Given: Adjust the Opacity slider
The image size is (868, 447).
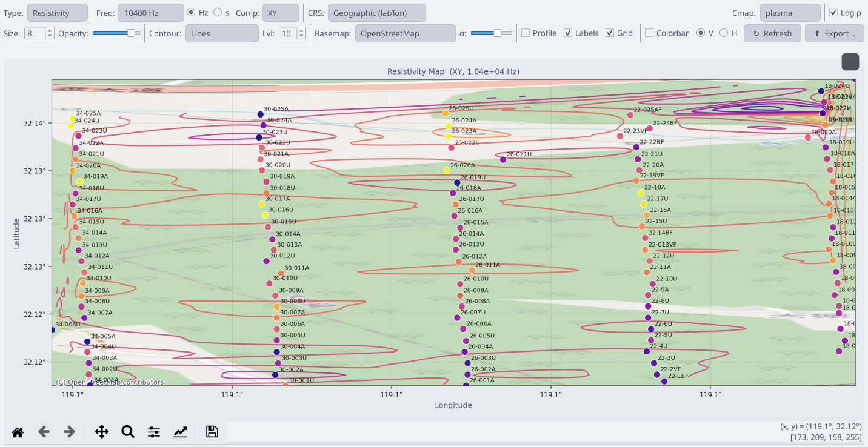Looking at the screenshot, I should click(x=116, y=33).
